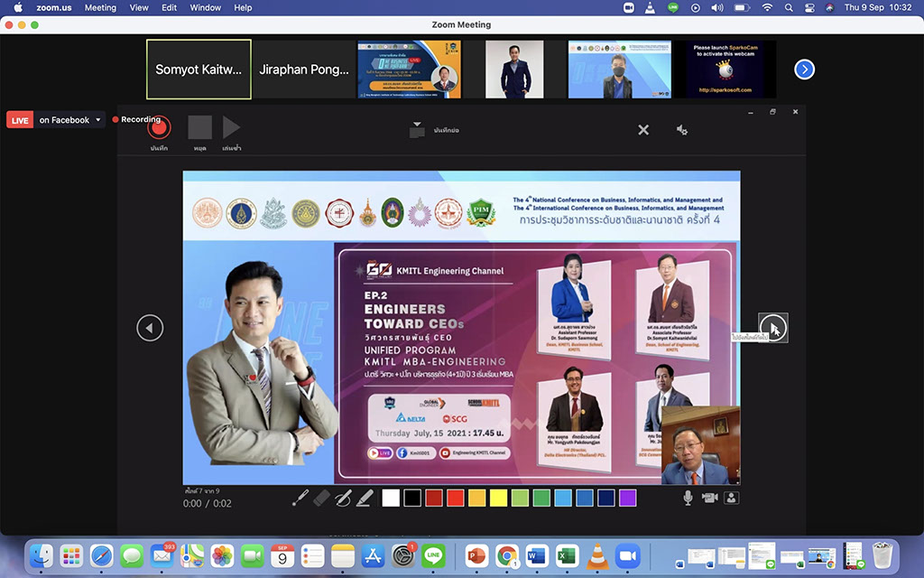Open the Window menu
Image resolution: width=924 pixels, height=578 pixels.
[205, 7]
